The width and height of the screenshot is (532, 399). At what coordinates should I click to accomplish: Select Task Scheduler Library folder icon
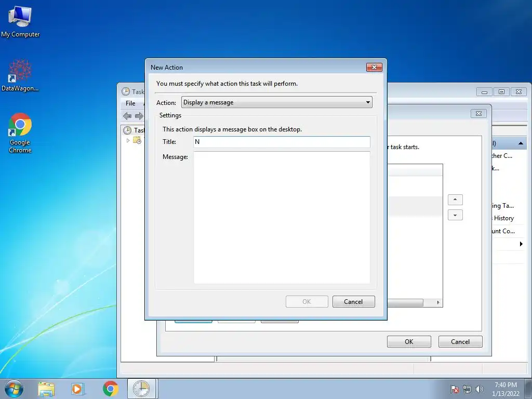tap(137, 140)
